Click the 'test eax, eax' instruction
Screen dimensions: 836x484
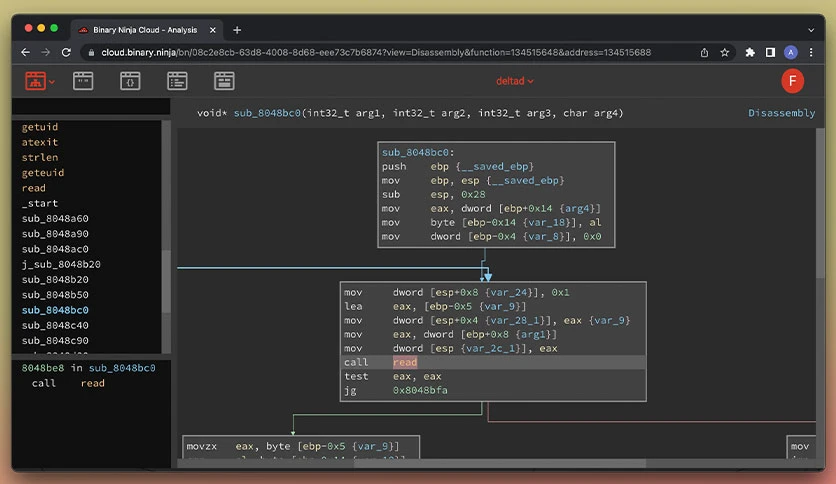click(392, 376)
